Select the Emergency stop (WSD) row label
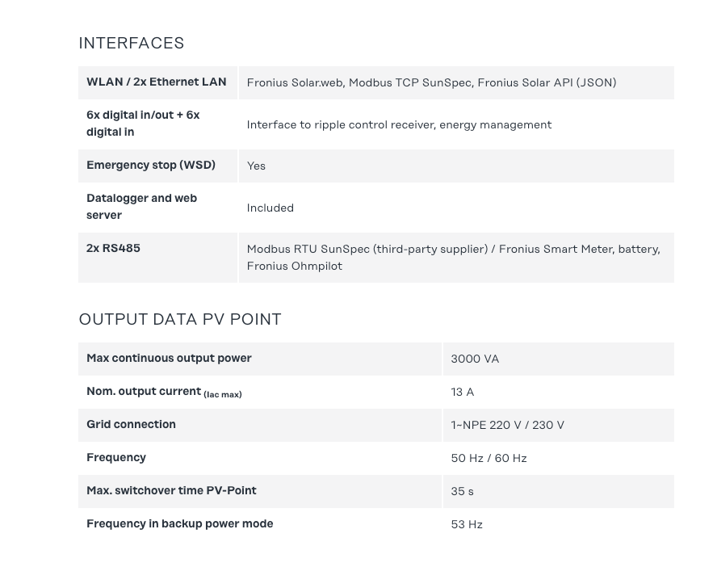 click(x=151, y=165)
